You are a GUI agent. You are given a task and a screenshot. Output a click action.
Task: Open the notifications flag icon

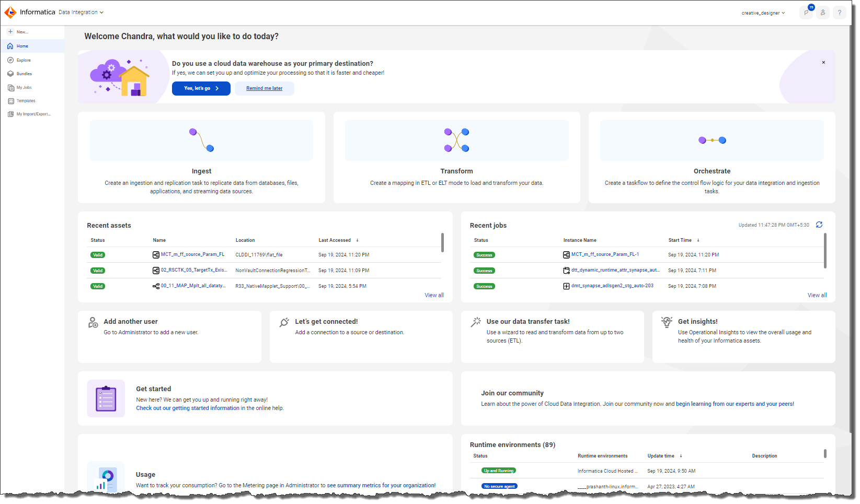(x=806, y=13)
